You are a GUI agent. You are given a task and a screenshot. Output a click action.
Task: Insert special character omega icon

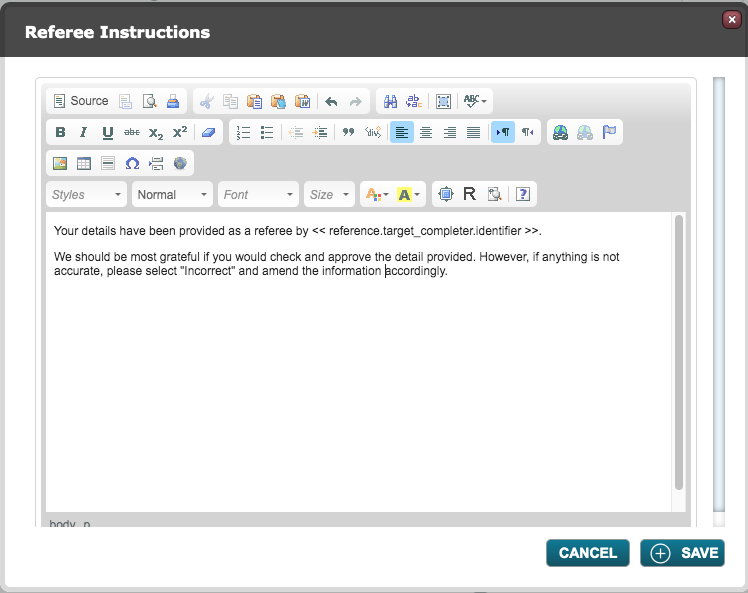132,164
